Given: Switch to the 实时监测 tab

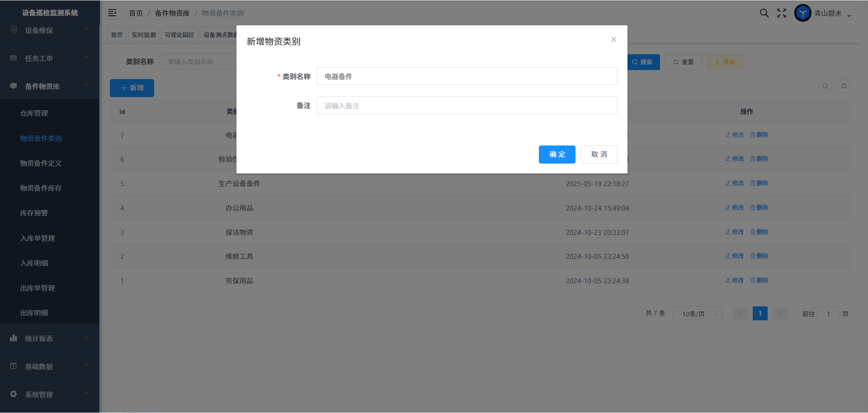Looking at the screenshot, I should pyautogui.click(x=144, y=35).
